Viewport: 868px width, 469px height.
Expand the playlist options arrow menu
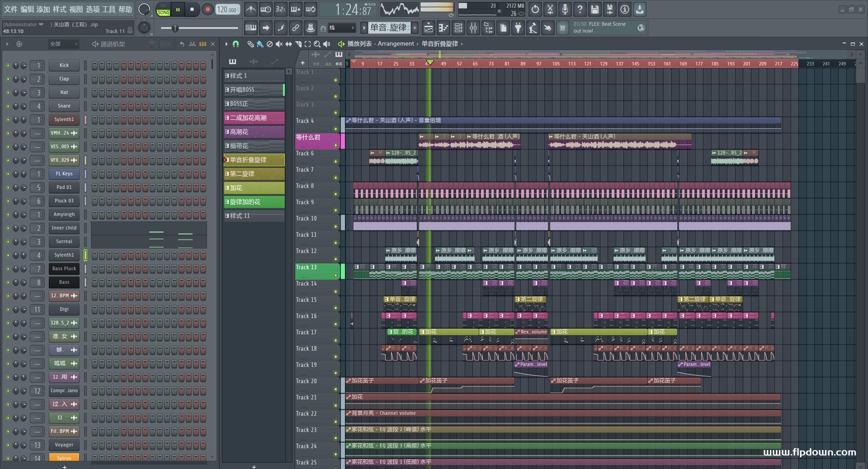click(226, 44)
